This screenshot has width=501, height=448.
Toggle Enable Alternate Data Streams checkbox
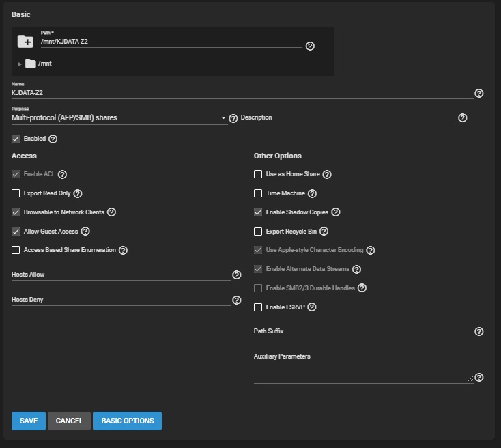(x=258, y=269)
